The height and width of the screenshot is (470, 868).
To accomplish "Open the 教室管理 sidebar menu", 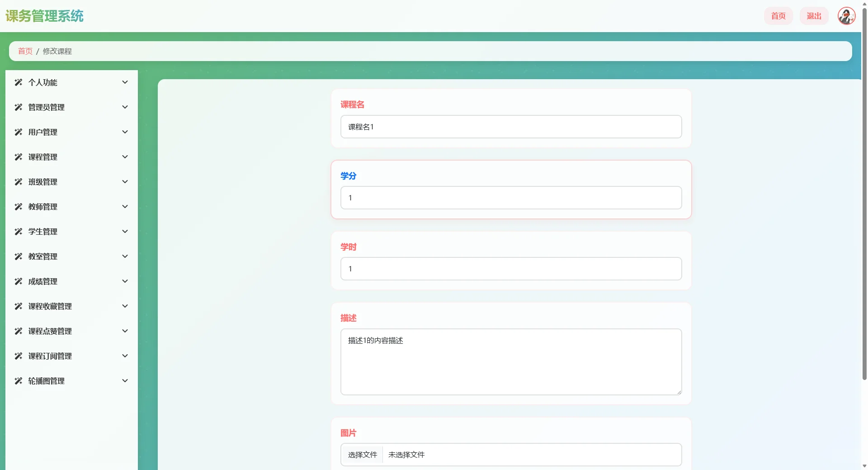I will pos(71,256).
